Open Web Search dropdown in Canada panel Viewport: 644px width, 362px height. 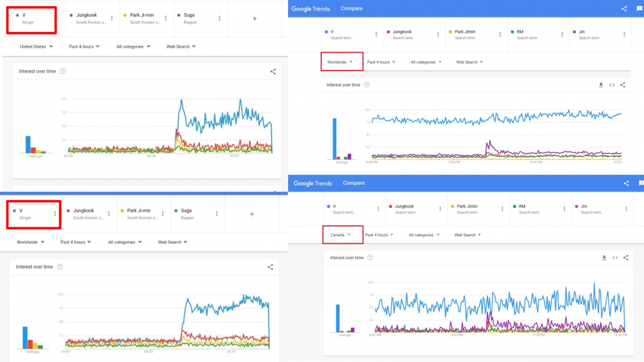(x=467, y=235)
